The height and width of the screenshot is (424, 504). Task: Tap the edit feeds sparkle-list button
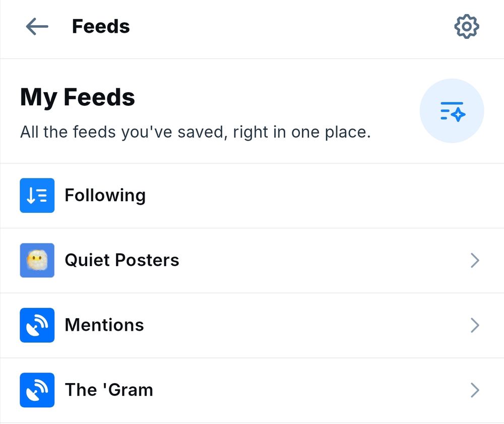[452, 111]
